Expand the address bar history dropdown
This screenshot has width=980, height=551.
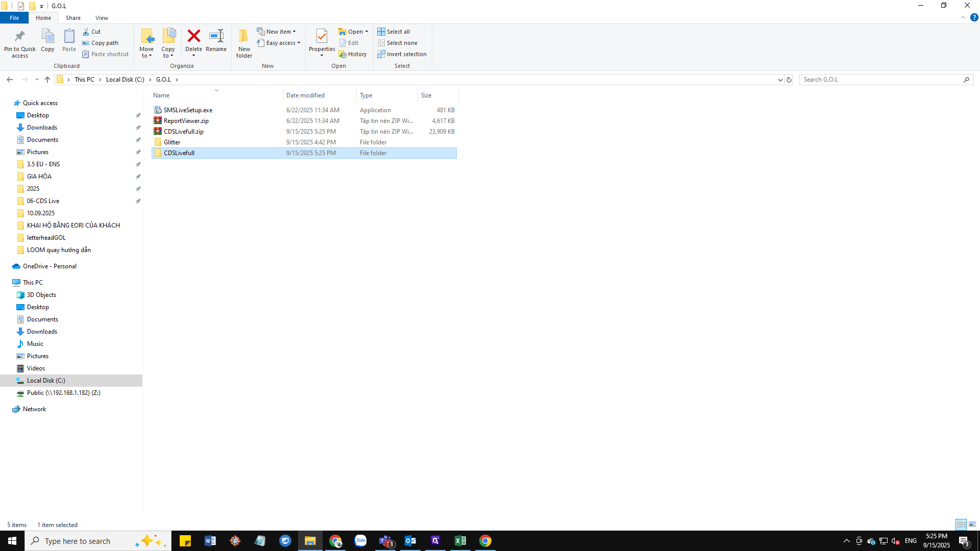(779, 80)
